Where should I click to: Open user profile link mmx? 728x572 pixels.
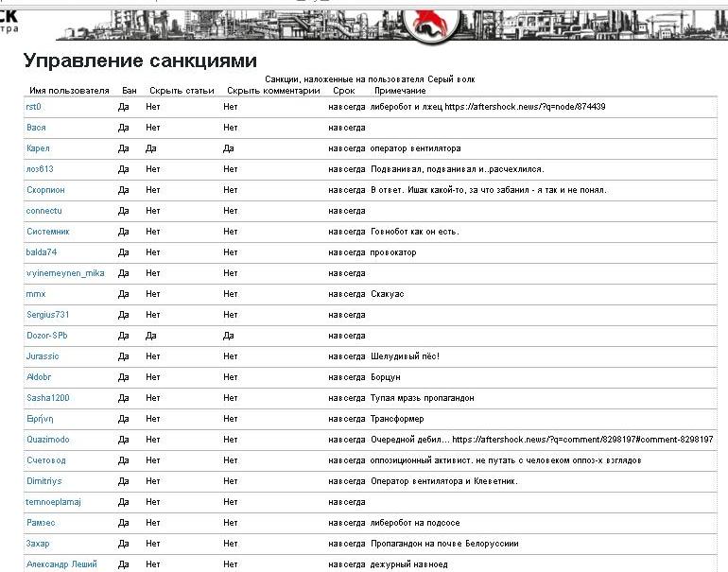pos(36,294)
